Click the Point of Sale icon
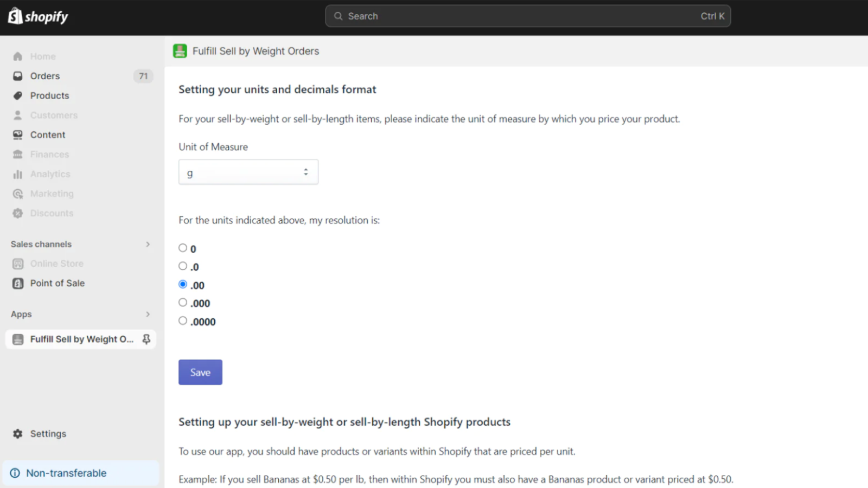 click(x=18, y=283)
